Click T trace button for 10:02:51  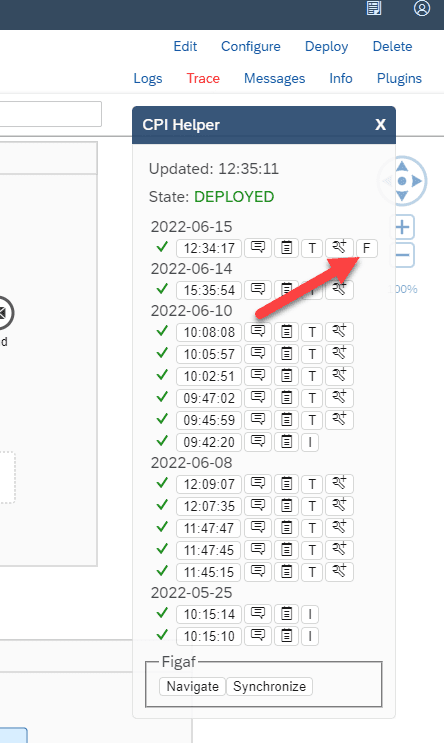click(x=312, y=376)
